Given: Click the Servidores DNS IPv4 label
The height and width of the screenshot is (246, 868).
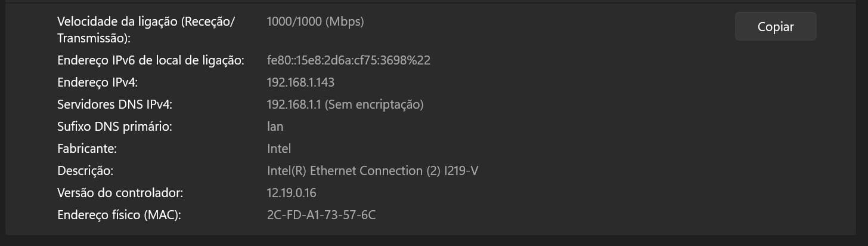Looking at the screenshot, I should click(x=114, y=104).
